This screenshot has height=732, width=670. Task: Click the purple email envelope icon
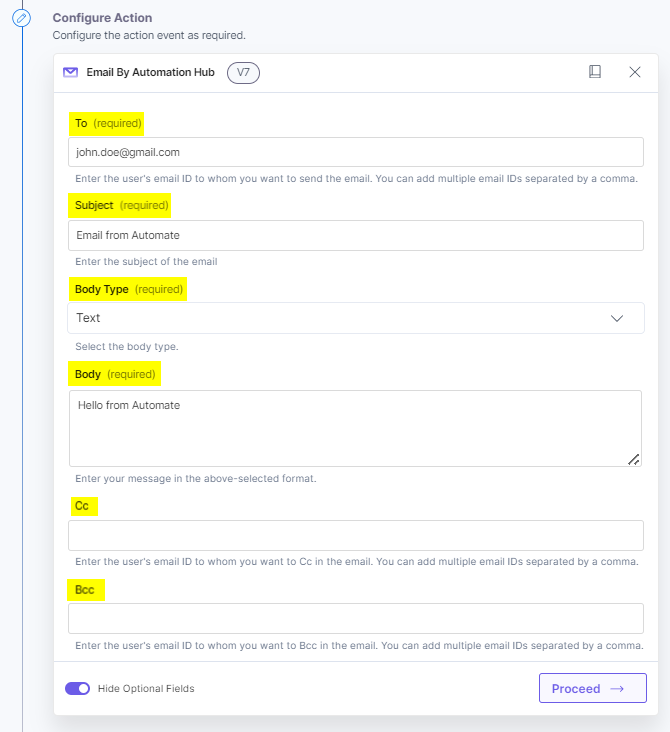[x=70, y=72]
